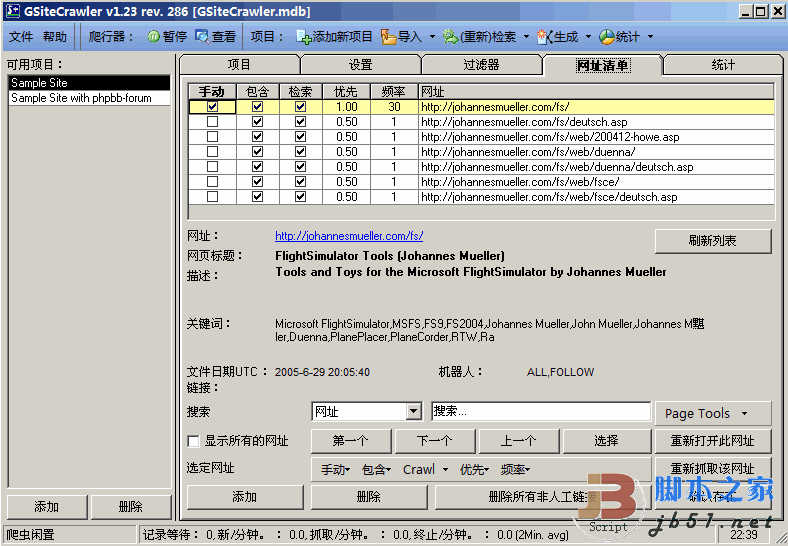788x546 pixels.
Task: Select Sample Site with phpbb-forum project
Action: (68, 98)
